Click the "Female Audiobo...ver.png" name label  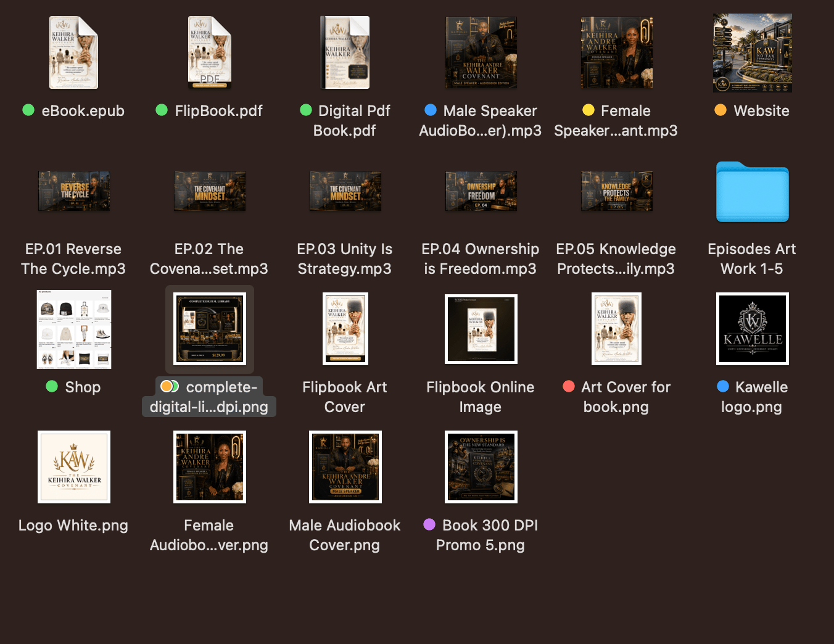(209, 535)
